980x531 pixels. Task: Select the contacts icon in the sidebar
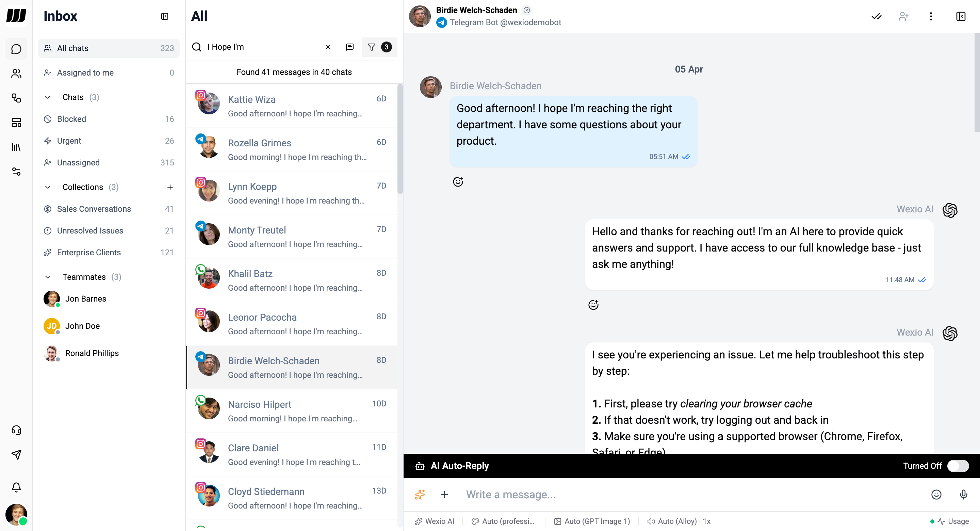click(16, 74)
